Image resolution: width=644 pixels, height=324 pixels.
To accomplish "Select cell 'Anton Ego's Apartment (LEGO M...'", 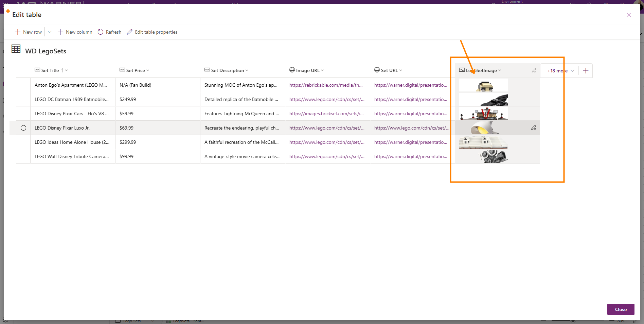I will 73,85.
